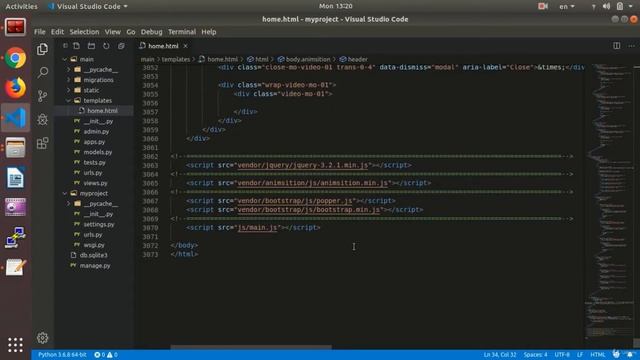
Task: Click header in the breadcrumb
Action: pyautogui.click(x=358, y=59)
